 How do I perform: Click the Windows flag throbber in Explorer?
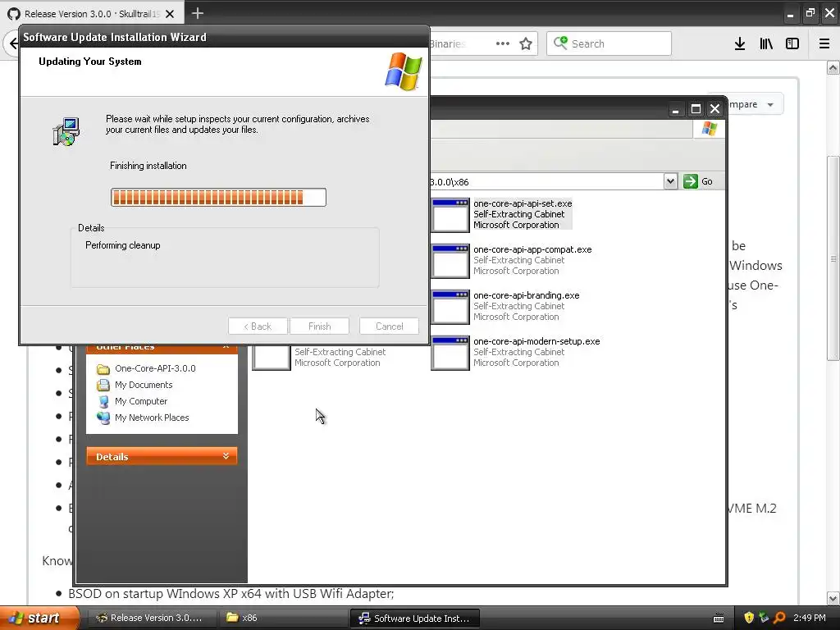710,129
